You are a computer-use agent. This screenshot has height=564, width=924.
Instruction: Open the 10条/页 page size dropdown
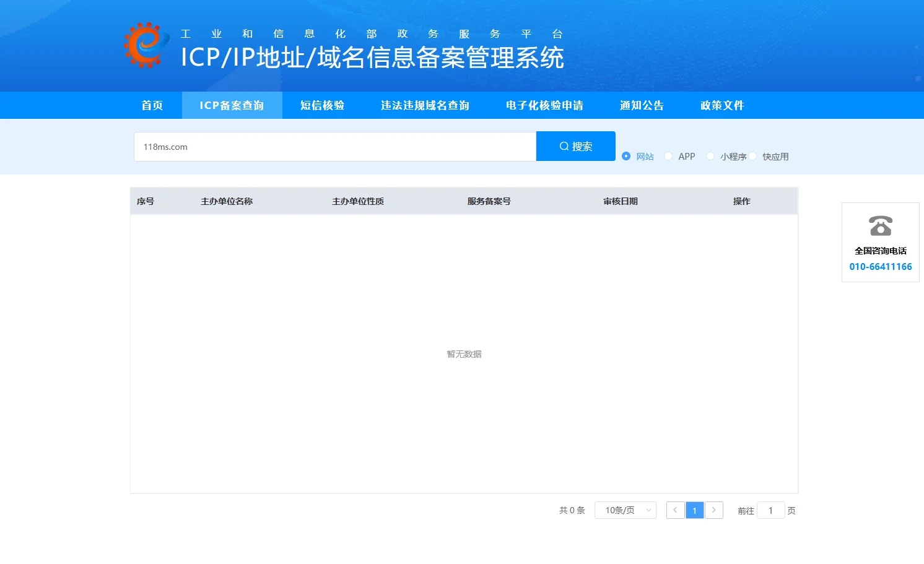621,510
